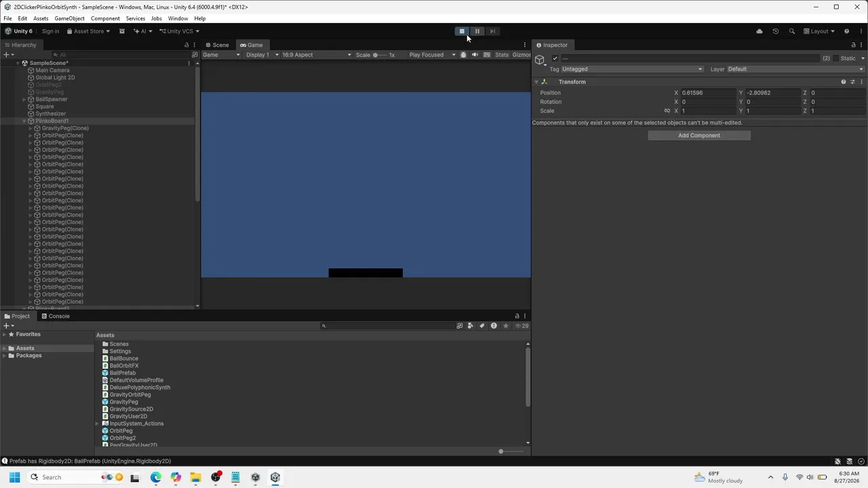This screenshot has height=488, width=868.
Task: Open the Transform presets icon
Action: (852, 82)
